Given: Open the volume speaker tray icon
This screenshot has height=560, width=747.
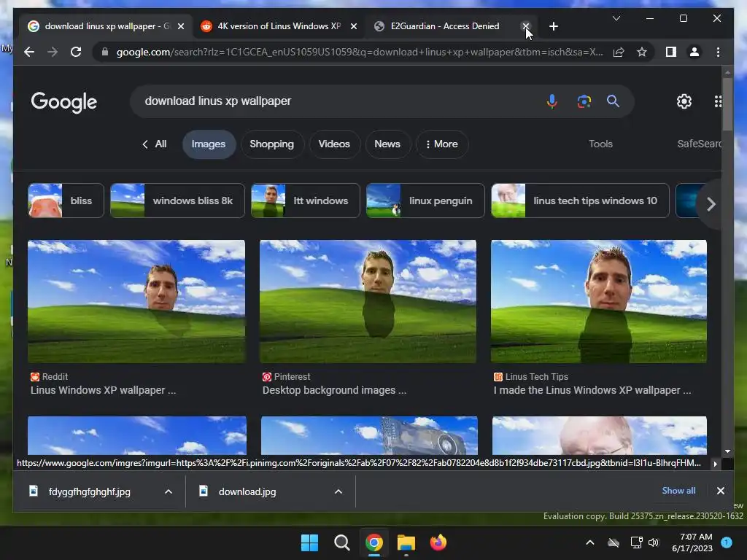Looking at the screenshot, I should 654,542.
